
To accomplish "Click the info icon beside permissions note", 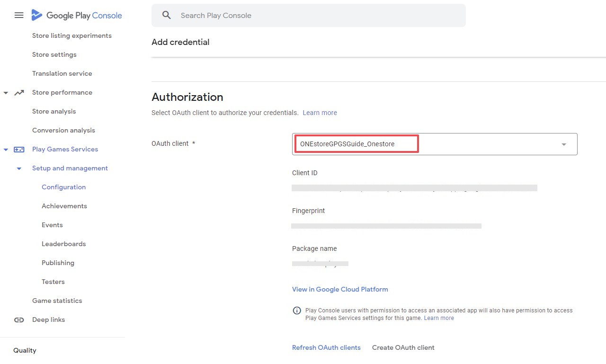I will click(297, 311).
